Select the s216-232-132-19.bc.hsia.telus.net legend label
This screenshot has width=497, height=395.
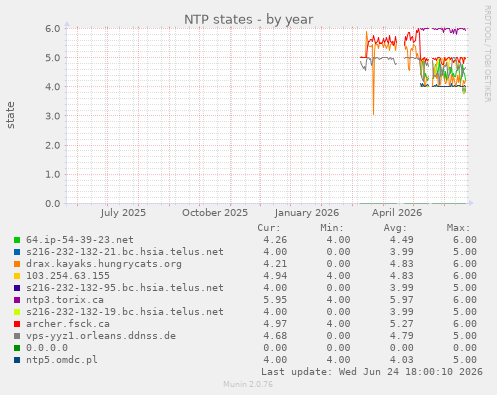(125, 312)
